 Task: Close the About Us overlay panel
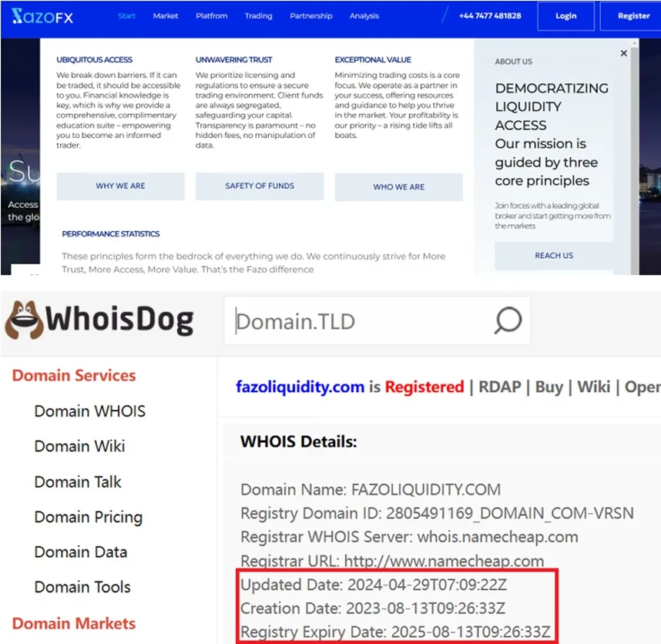pyautogui.click(x=624, y=53)
